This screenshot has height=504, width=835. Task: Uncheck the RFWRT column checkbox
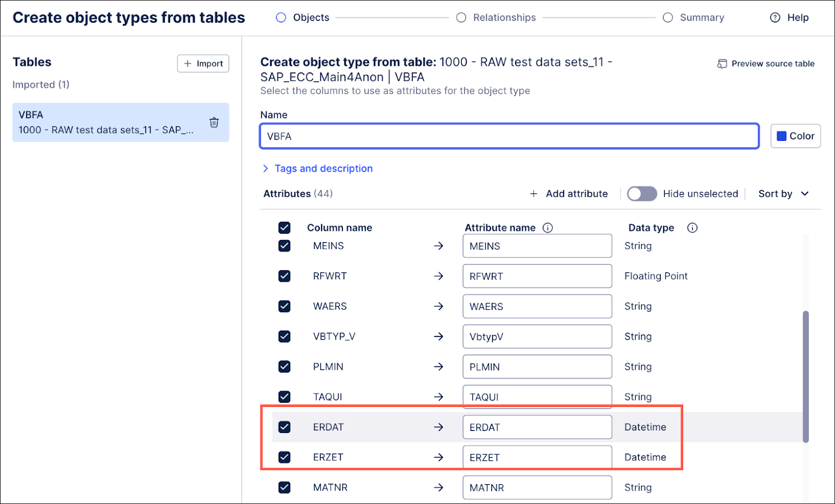(x=284, y=276)
